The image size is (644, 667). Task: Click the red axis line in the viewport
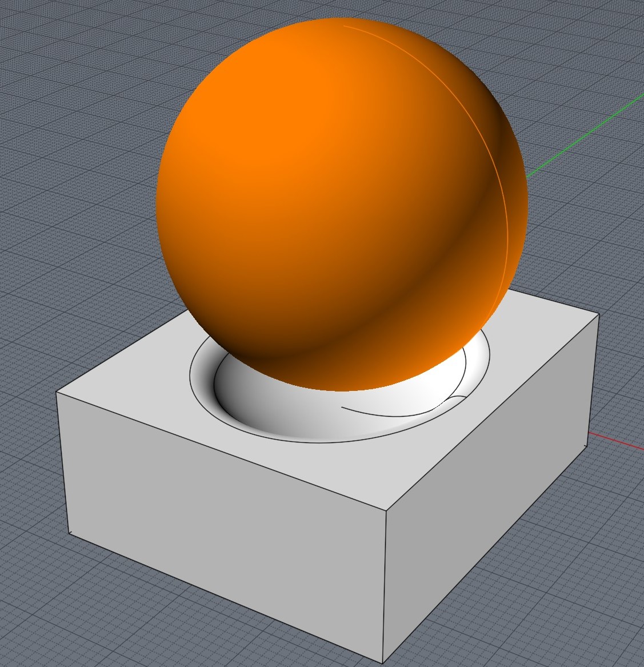pos(616,441)
